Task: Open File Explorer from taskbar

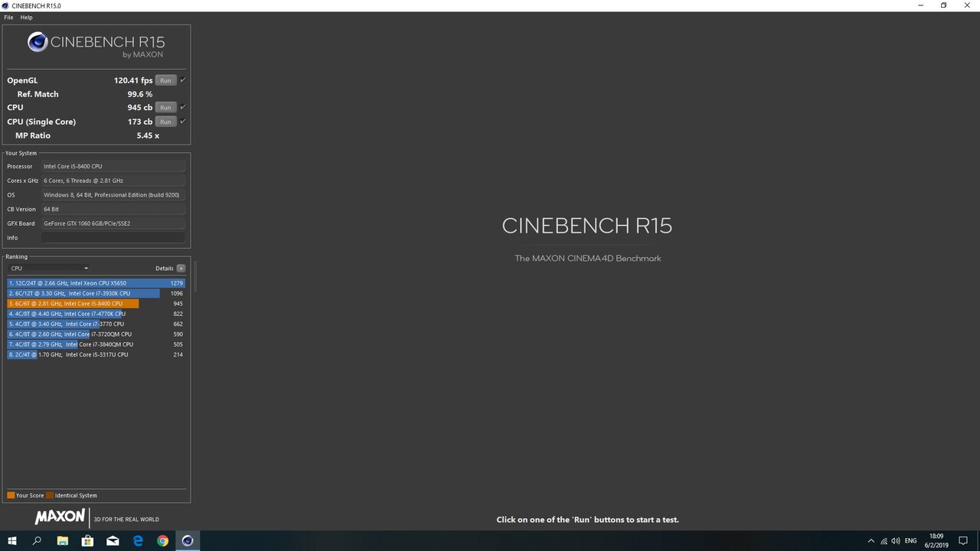Action: click(63, 541)
